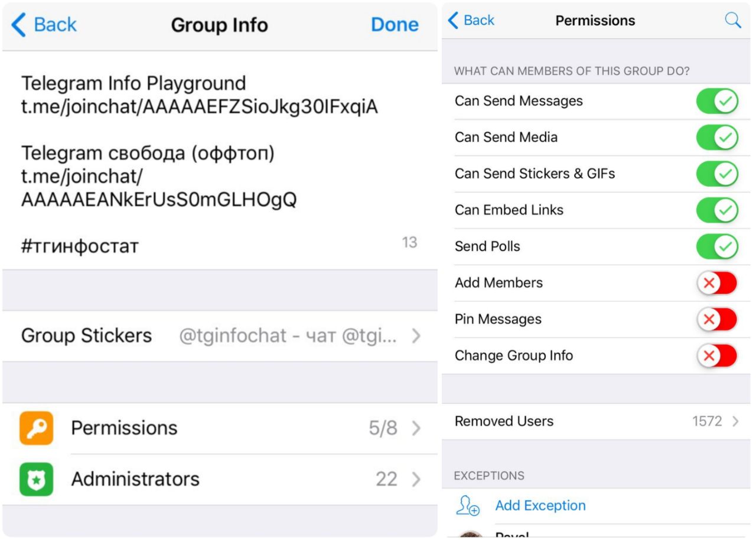Expand the Removed Users list chevron
The width and height of the screenshot is (756, 540).
pyautogui.click(x=735, y=421)
